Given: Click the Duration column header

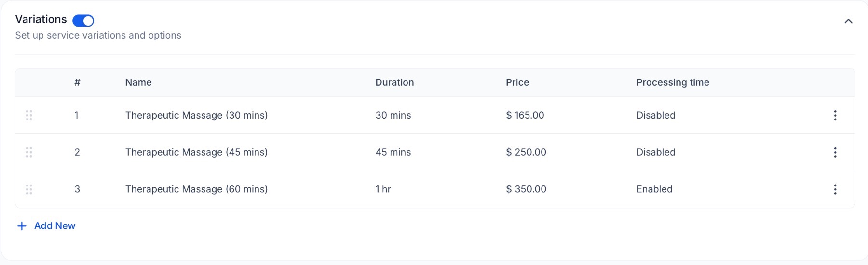Looking at the screenshot, I should [394, 82].
